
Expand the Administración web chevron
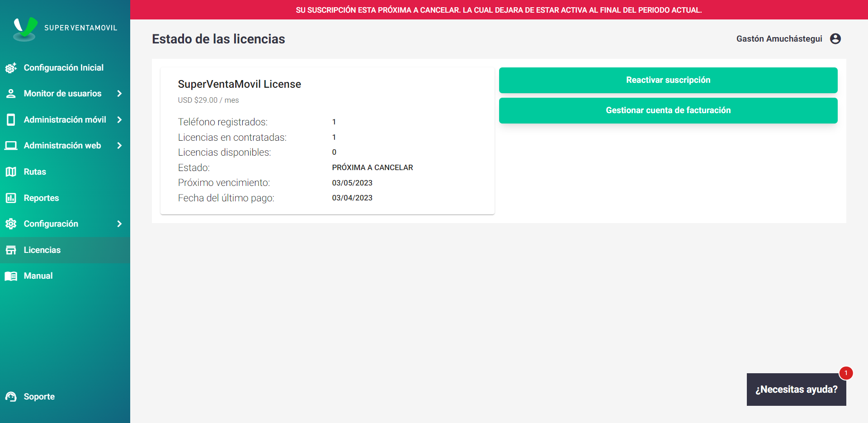pyautogui.click(x=119, y=146)
